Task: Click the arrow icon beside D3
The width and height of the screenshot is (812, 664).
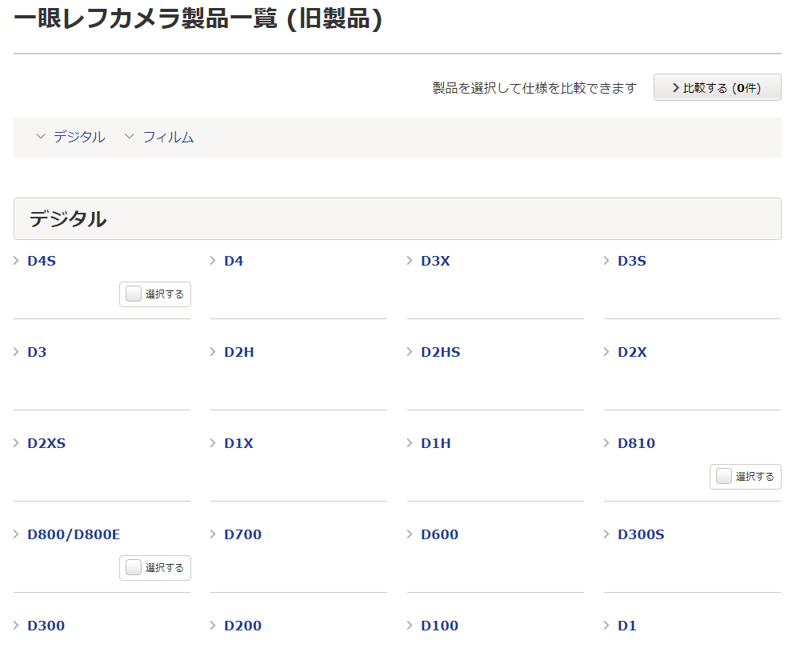Action: click(x=17, y=352)
